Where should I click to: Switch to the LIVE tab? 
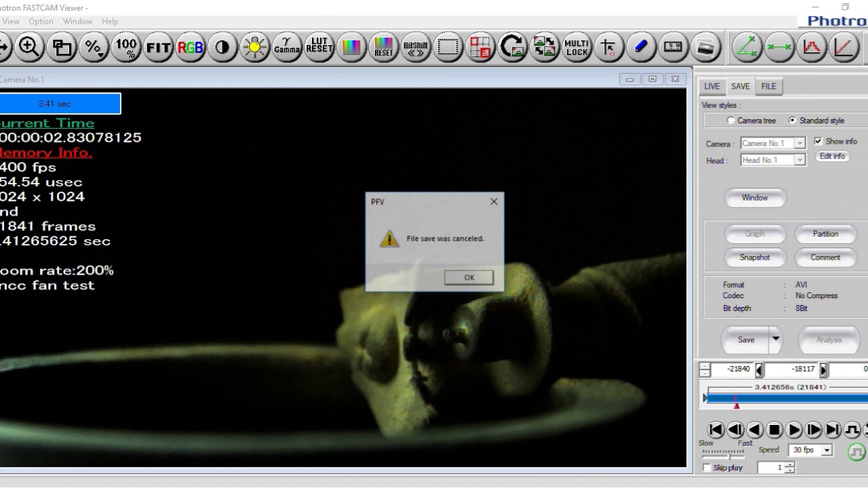point(712,86)
